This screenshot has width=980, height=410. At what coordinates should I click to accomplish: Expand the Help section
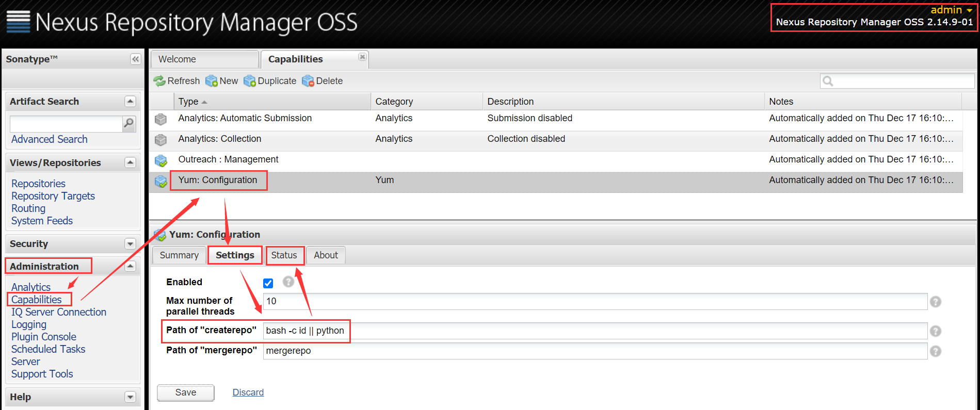click(x=130, y=397)
